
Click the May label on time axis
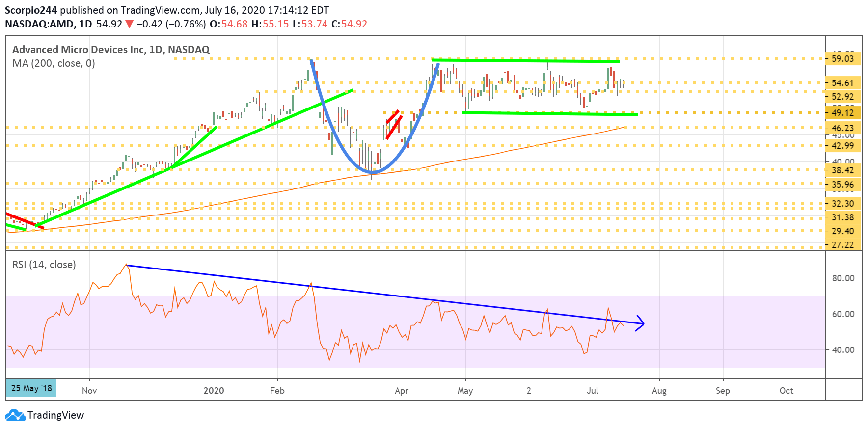click(465, 391)
